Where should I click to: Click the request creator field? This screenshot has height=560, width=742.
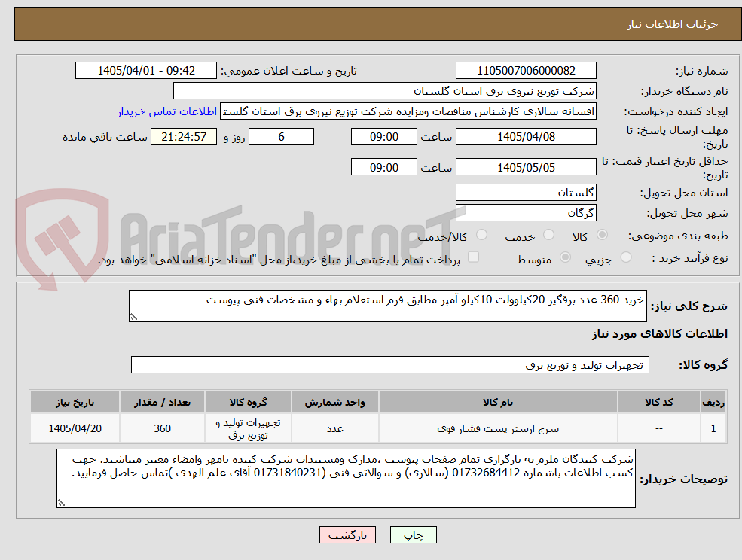pos(408,111)
